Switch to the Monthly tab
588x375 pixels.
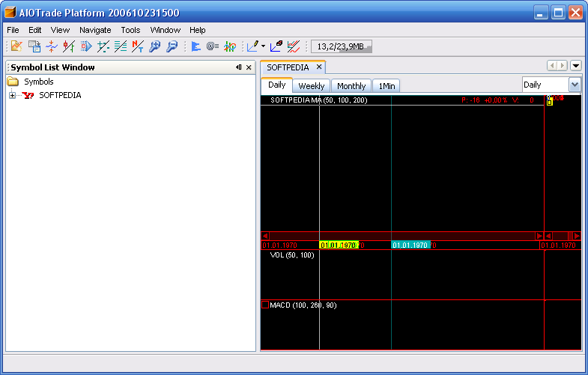tap(351, 86)
